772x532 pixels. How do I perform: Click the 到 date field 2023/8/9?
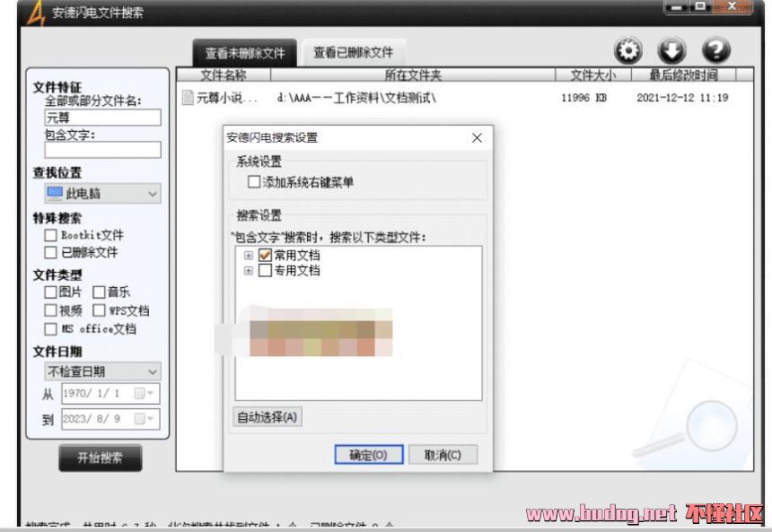pos(110,419)
